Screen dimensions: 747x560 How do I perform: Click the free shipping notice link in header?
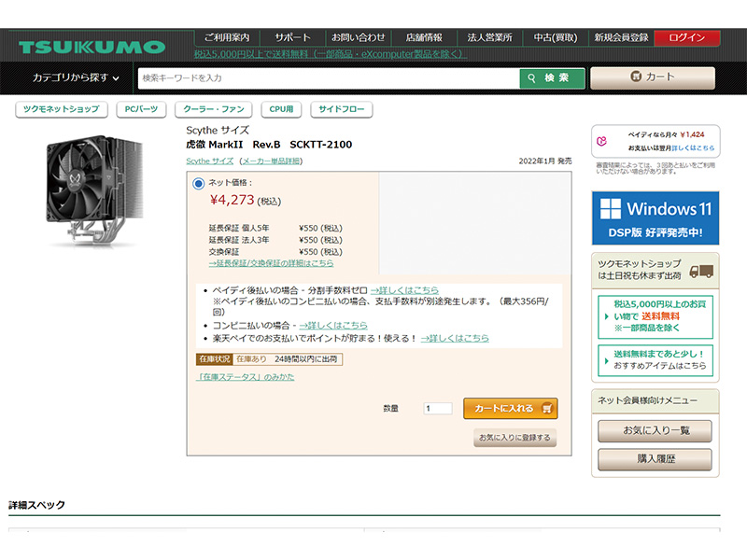point(330,54)
